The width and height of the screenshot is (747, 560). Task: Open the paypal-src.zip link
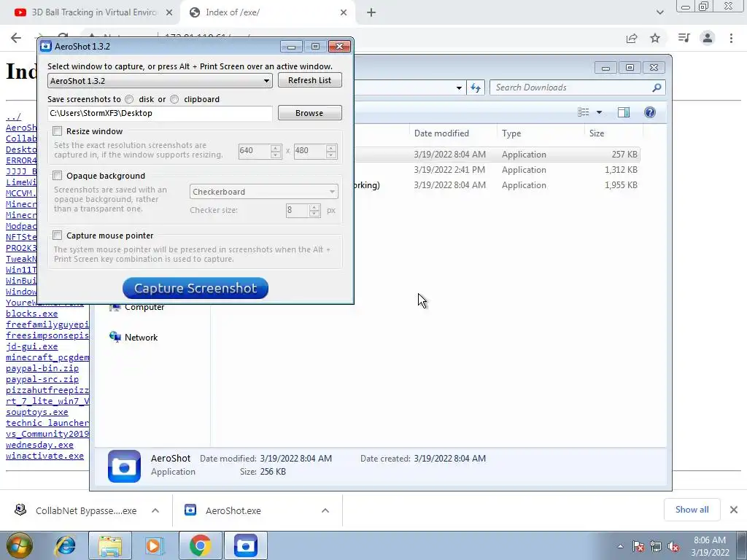(42, 379)
